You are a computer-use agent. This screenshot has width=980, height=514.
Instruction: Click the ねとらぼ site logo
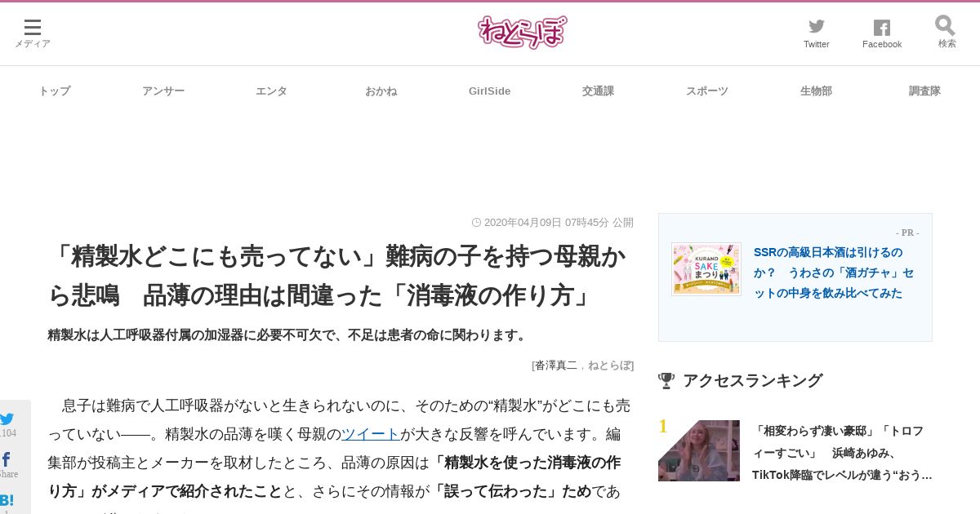[x=522, y=33]
